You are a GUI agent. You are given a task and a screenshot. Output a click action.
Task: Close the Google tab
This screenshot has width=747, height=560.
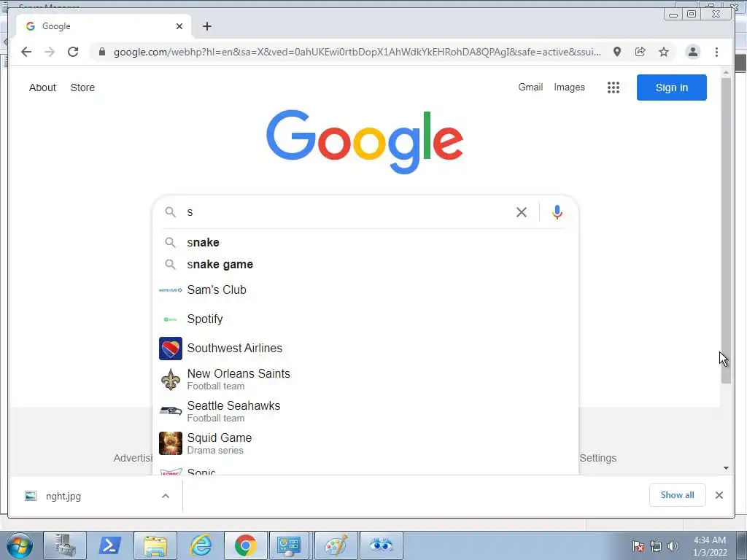[179, 26]
